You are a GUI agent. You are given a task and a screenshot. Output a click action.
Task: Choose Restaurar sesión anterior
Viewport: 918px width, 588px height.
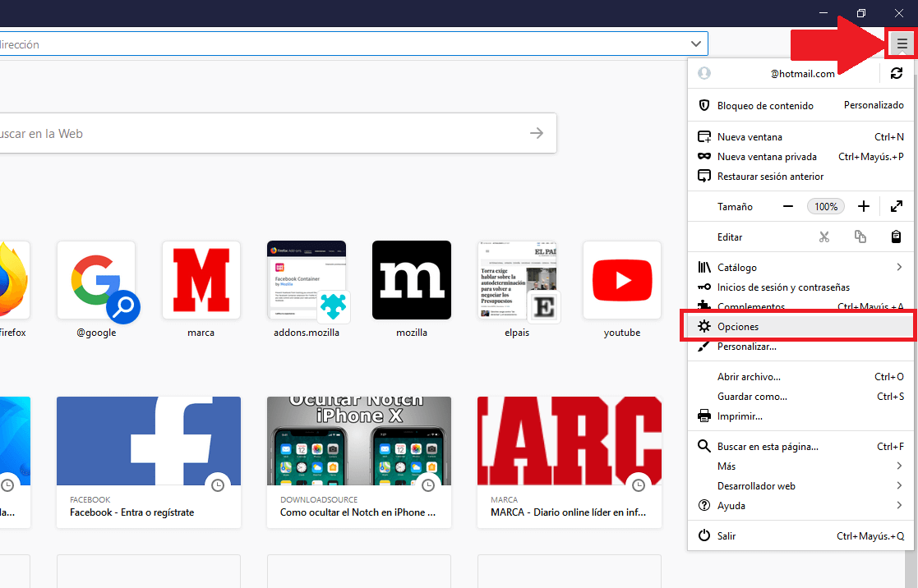tap(800, 176)
